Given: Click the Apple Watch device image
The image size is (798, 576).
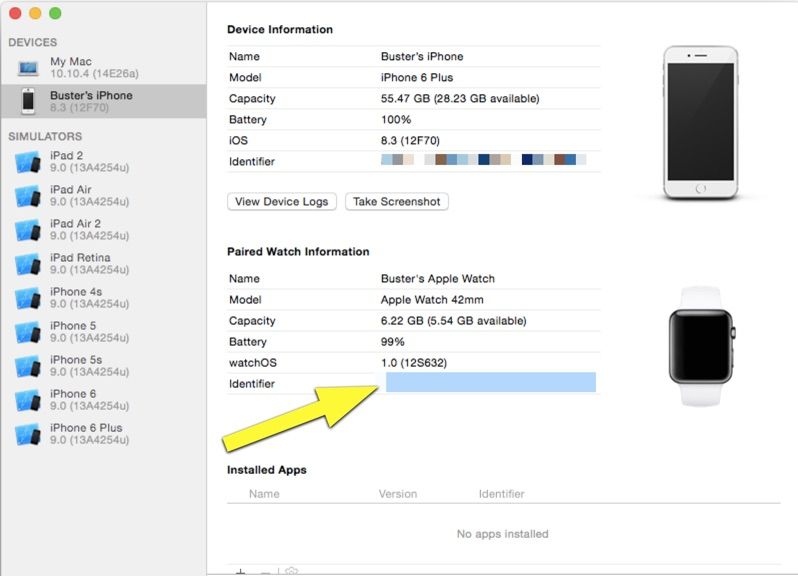Looking at the screenshot, I should (x=701, y=346).
